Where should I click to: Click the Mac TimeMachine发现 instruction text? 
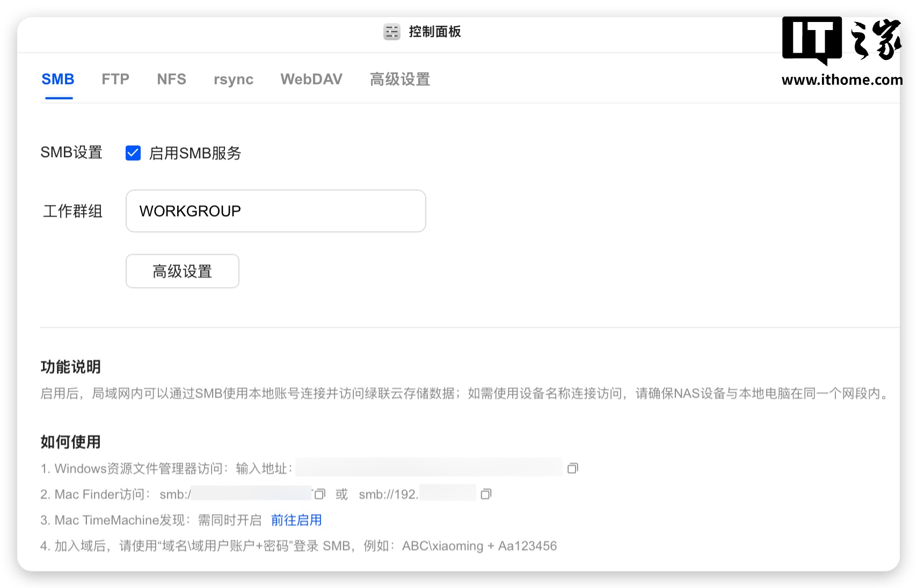pos(151,520)
